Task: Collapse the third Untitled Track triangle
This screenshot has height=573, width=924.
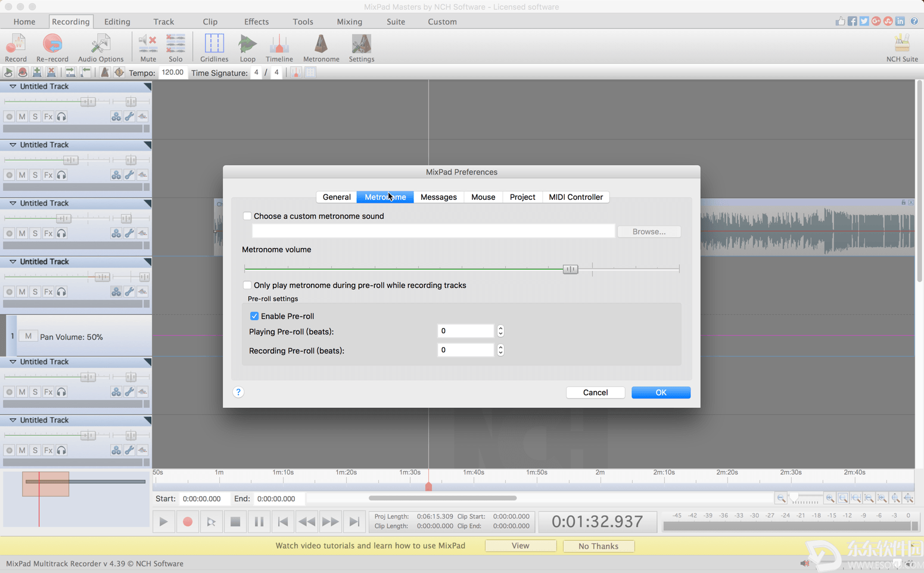Action: [x=13, y=203]
